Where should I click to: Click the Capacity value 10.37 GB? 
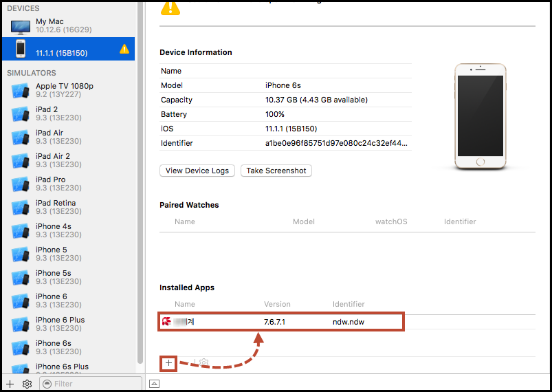click(x=316, y=100)
